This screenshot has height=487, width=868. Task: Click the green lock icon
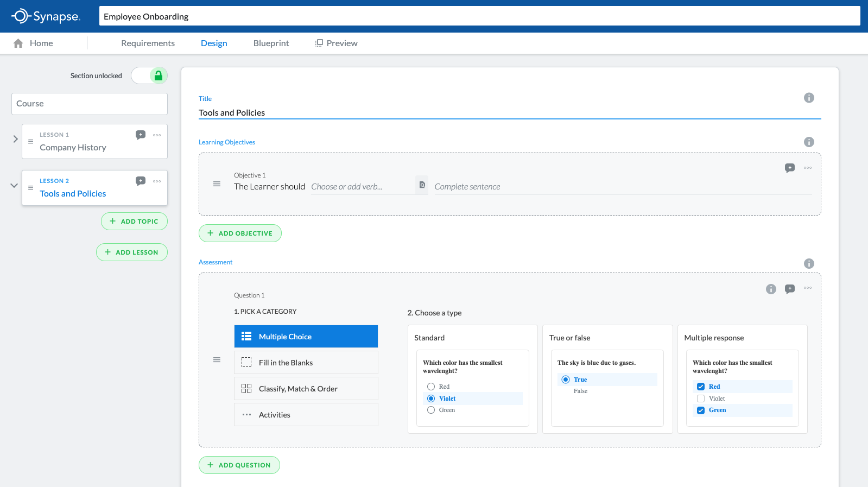[x=159, y=75]
